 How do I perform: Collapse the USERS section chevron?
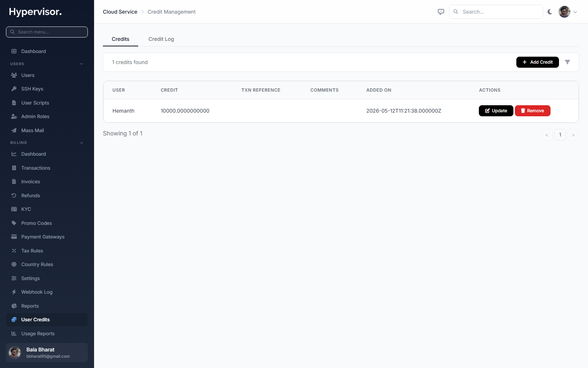[x=82, y=64]
